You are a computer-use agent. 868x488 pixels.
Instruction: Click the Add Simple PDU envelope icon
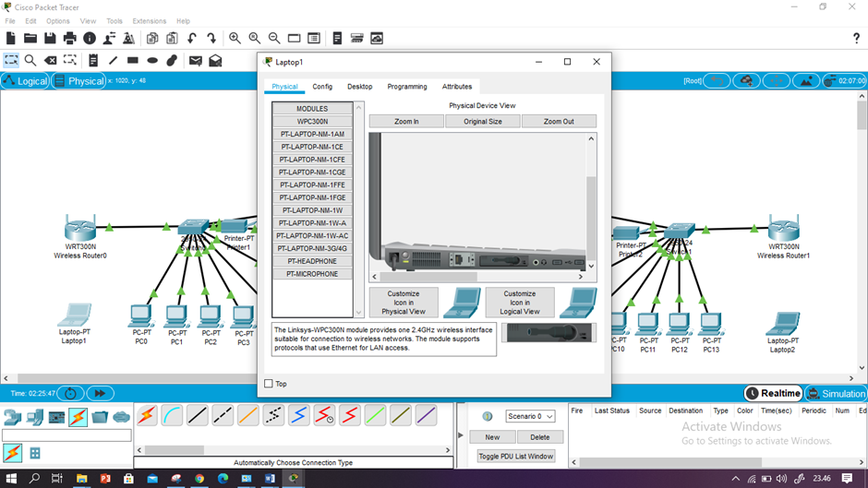click(x=196, y=60)
